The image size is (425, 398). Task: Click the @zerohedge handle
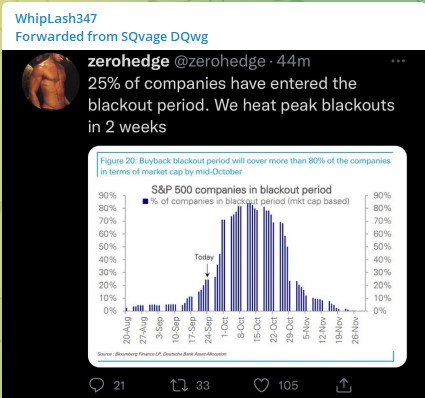[219, 61]
